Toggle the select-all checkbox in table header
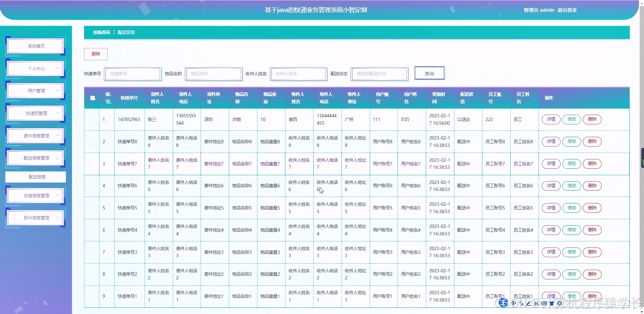644x314 pixels. [93, 98]
